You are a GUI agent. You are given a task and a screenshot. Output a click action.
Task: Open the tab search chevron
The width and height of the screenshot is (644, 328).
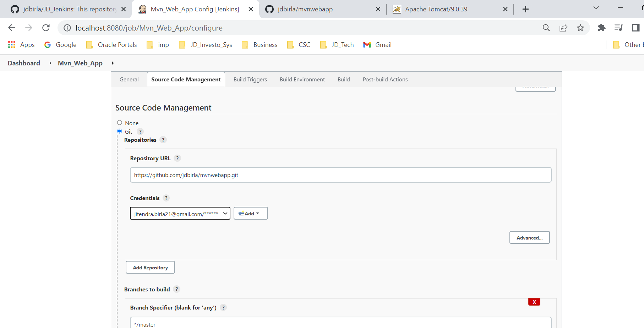[x=596, y=8]
